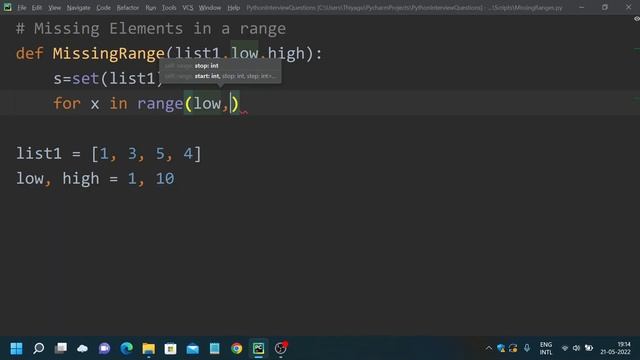Open the View menu
The width and height of the screenshot is (640, 360).
(54, 8)
